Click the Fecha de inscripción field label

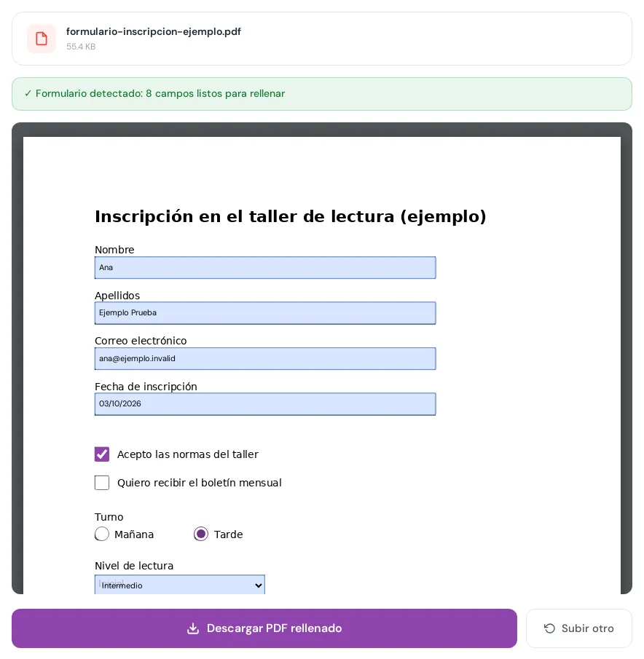click(x=146, y=386)
